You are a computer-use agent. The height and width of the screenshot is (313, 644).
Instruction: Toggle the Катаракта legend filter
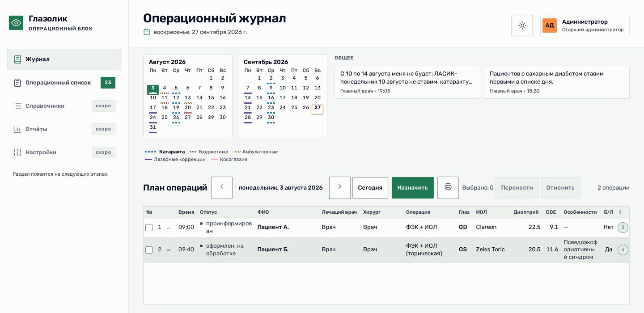[165, 152]
